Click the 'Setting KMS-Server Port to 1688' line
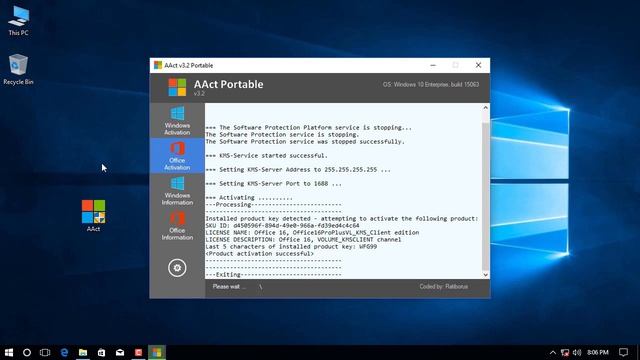Image resolution: width=640 pixels, height=360 pixels. click(x=273, y=184)
